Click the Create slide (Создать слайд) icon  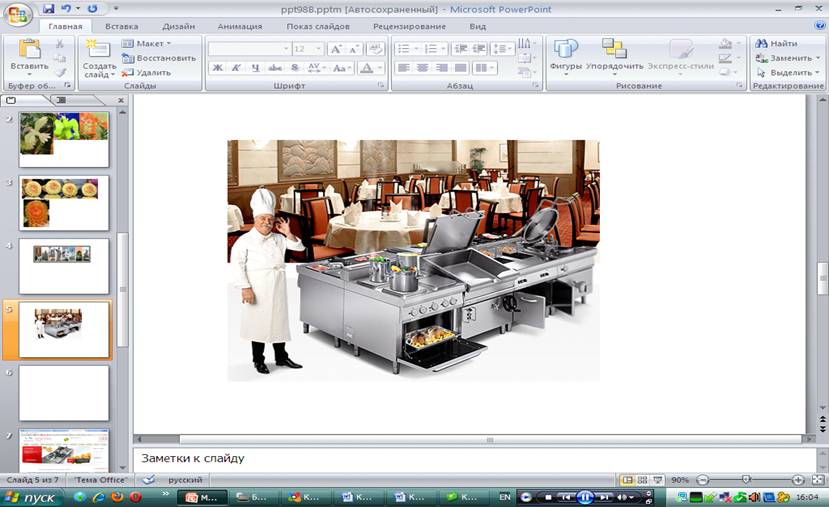pyautogui.click(x=98, y=50)
